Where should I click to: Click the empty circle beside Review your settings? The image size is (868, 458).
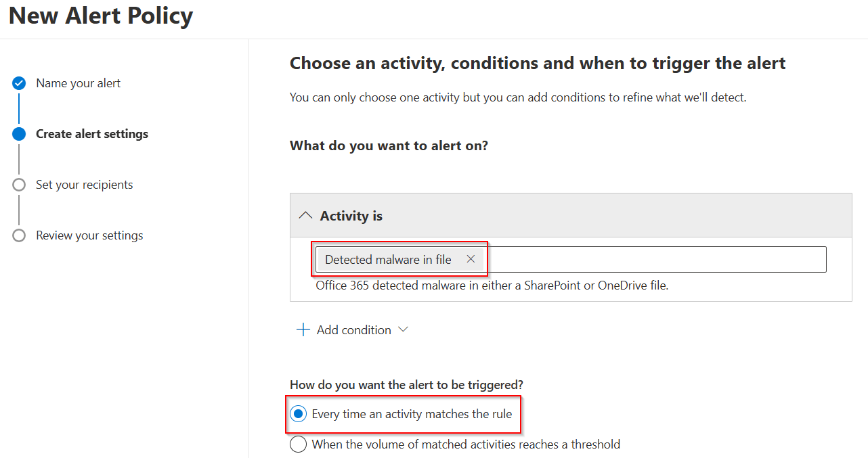[x=18, y=235]
